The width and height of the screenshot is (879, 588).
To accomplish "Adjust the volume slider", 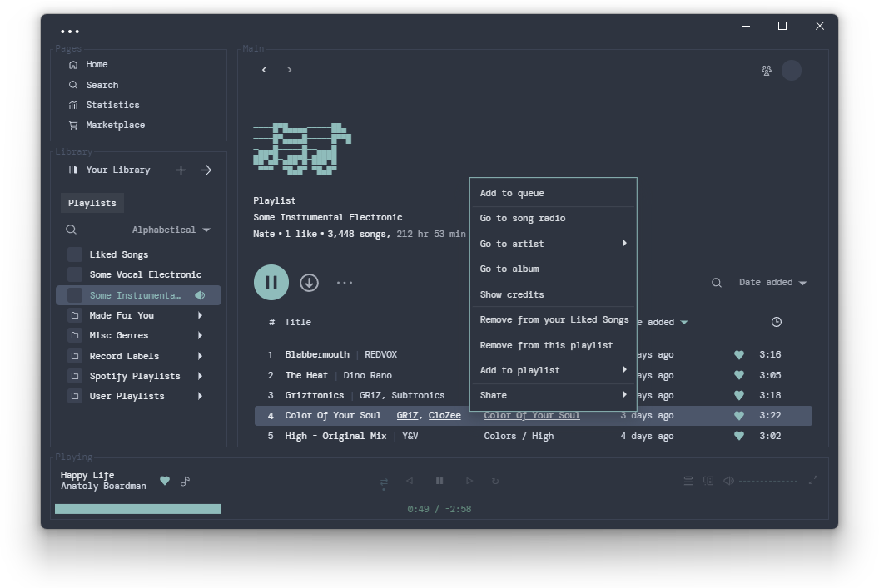I will [768, 481].
